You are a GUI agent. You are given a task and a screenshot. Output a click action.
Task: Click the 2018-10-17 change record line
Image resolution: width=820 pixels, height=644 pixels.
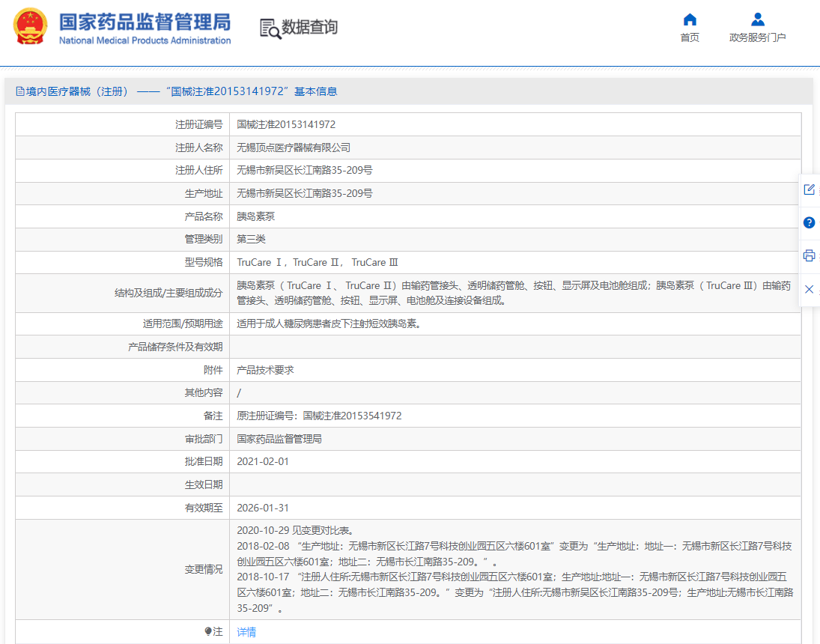[x=515, y=592]
